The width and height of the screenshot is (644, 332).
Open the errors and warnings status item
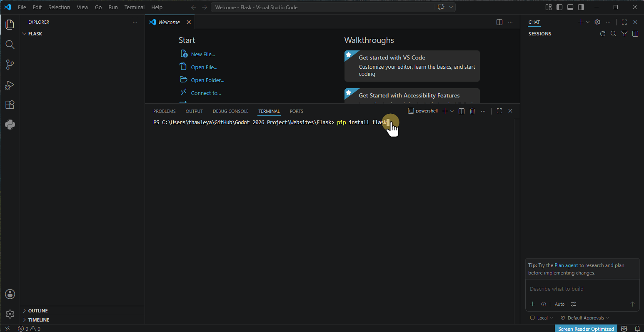click(x=29, y=329)
